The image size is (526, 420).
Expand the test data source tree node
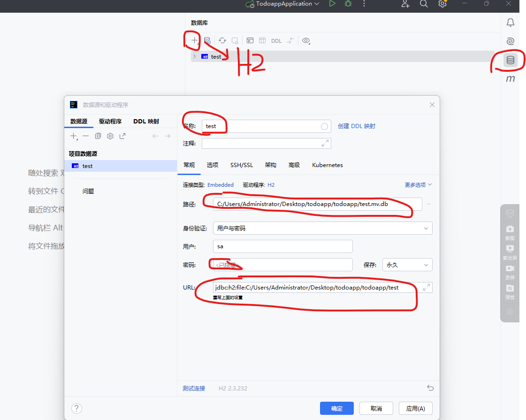195,56
